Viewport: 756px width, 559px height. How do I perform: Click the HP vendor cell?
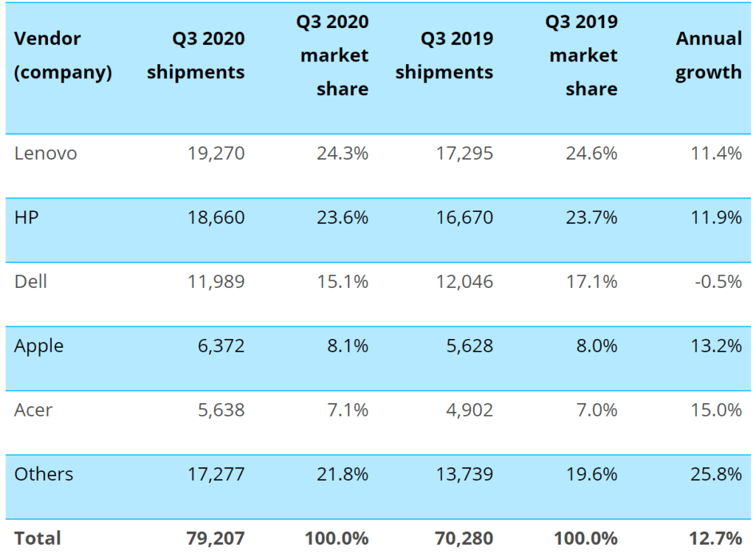(26, 218)
